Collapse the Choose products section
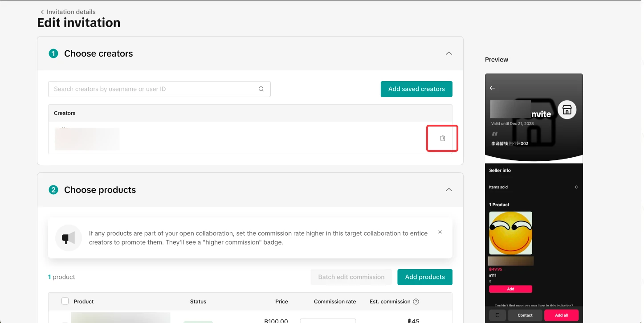 pyautogui.click(x=448, y=190)
